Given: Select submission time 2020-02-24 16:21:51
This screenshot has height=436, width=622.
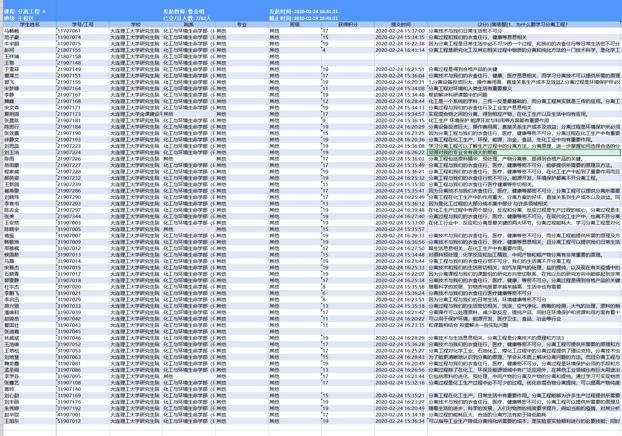Looking at the screenshot, I should tap(401, 69).
